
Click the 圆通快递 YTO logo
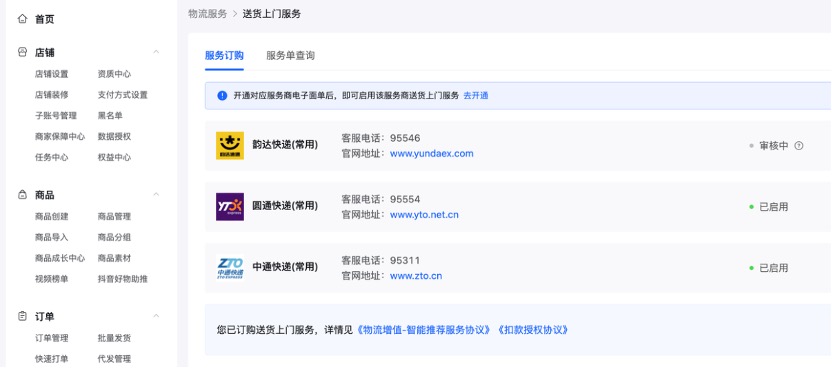pyautogui.click(x=230, y=207)
